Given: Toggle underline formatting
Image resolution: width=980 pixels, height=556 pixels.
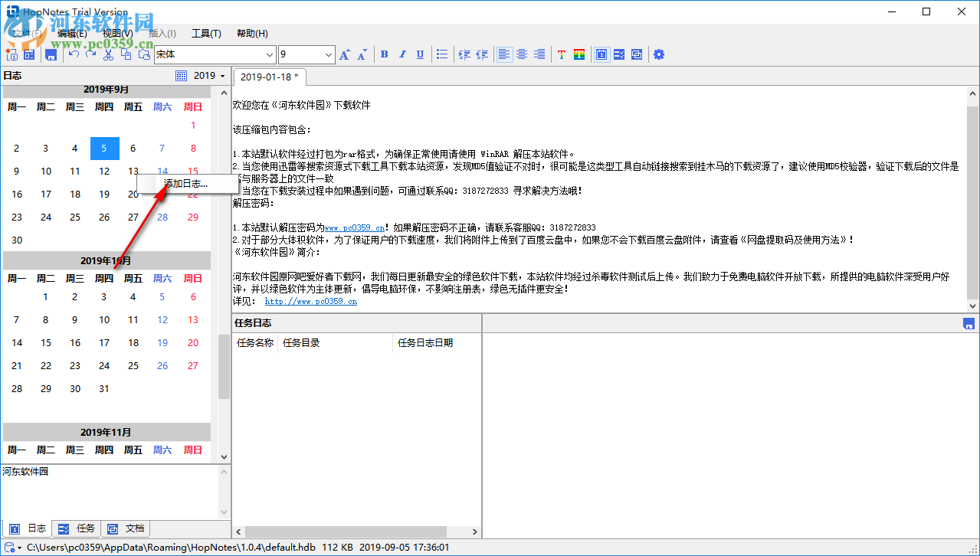Looking at the screenshot, I should click(x=418, y=54).
